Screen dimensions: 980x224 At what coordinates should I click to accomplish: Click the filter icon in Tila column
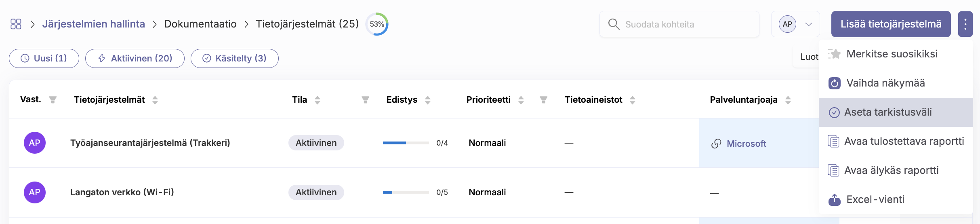[x=366, y=100]
